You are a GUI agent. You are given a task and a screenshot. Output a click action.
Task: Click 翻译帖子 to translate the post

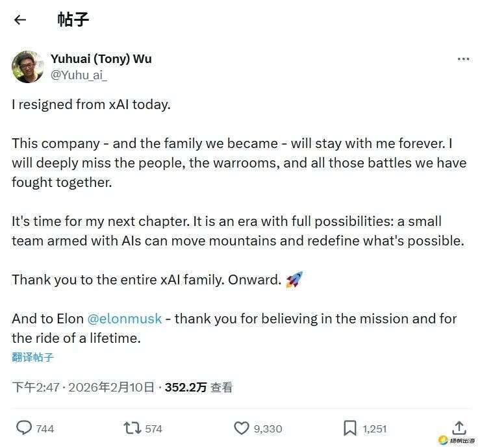pos(32,357)
